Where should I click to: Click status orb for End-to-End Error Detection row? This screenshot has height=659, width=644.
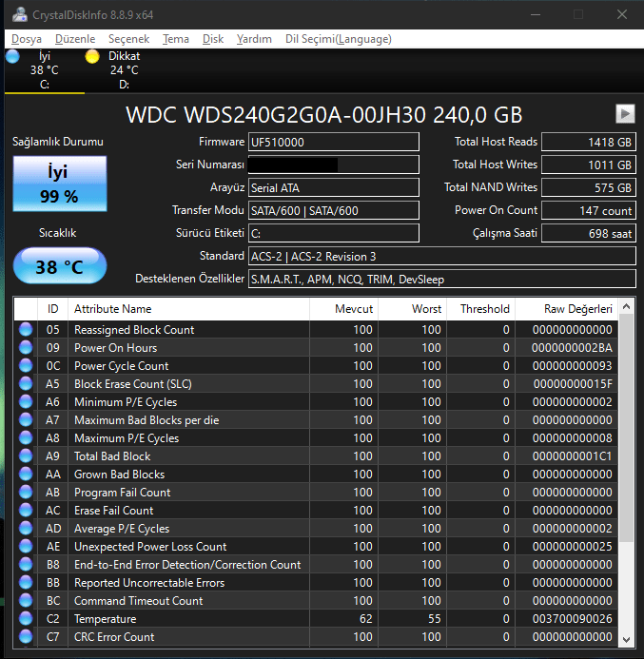(x=26, y=565)
